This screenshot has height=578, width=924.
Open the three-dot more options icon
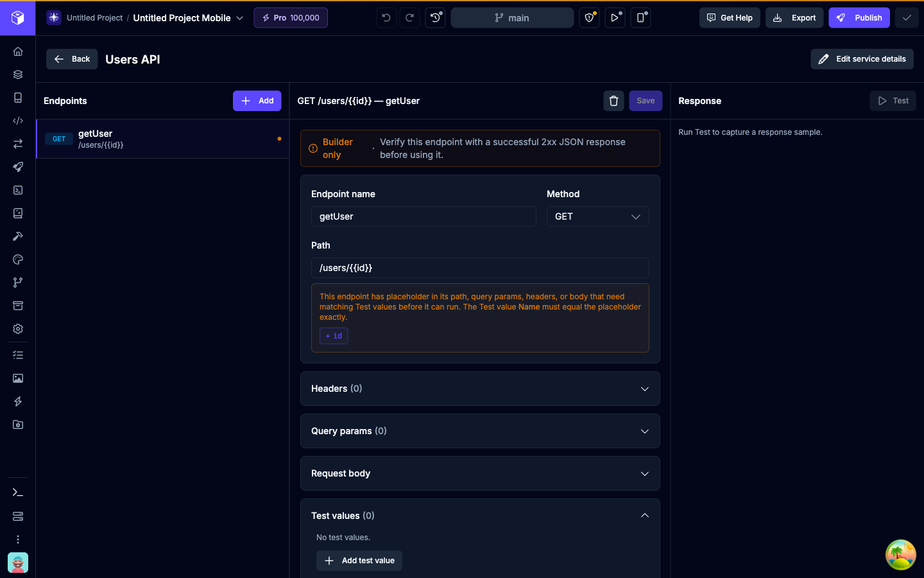click(18, 539)
